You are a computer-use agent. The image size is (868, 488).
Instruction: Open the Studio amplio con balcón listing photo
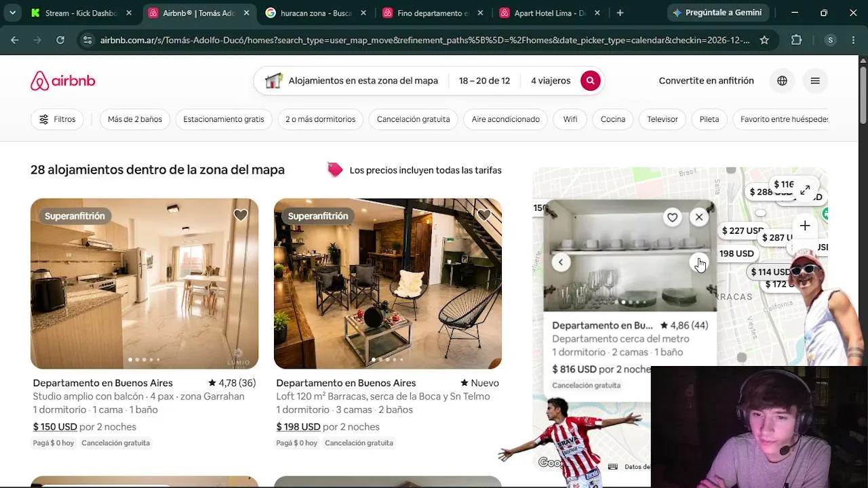click(144, 283)
